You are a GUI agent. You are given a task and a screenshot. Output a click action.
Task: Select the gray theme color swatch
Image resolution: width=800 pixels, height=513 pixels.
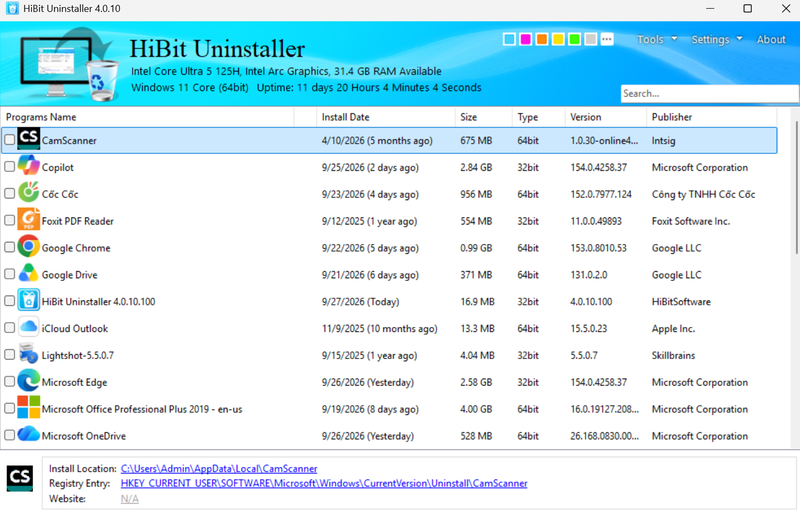click(x=590, y=39)
